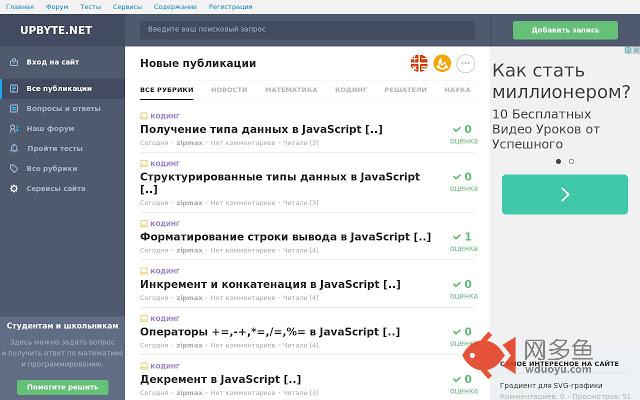Click zipmax author on Получение типа данных post

click(x=189, y=143)
